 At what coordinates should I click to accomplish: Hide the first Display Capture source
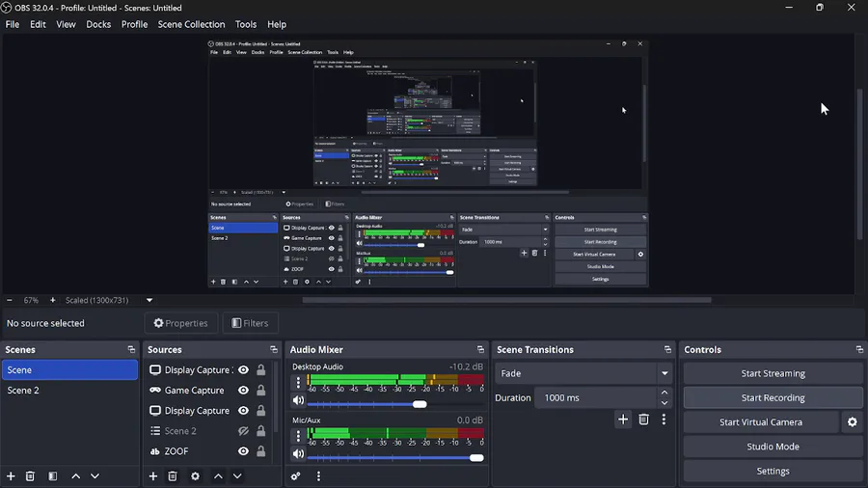[243, 370]
